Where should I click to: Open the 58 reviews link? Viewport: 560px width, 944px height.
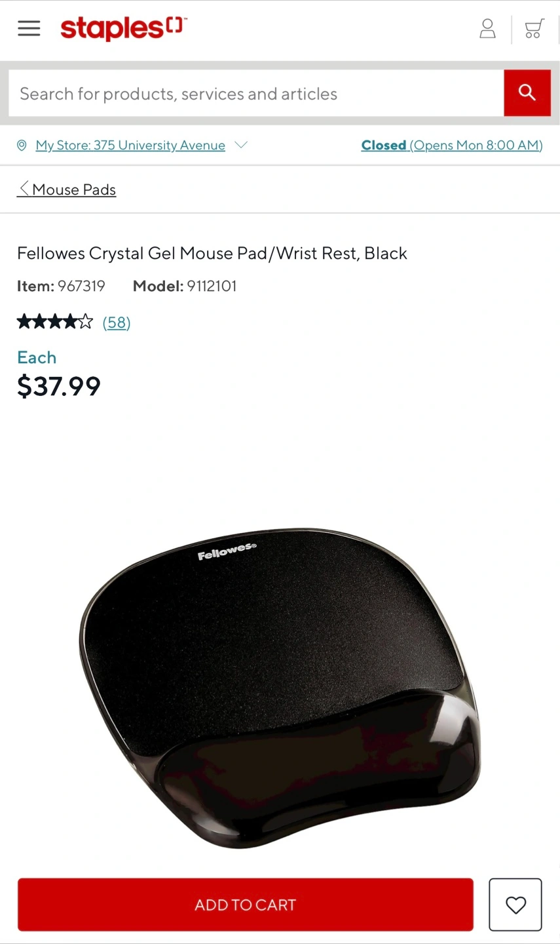(x=117, y=323)
